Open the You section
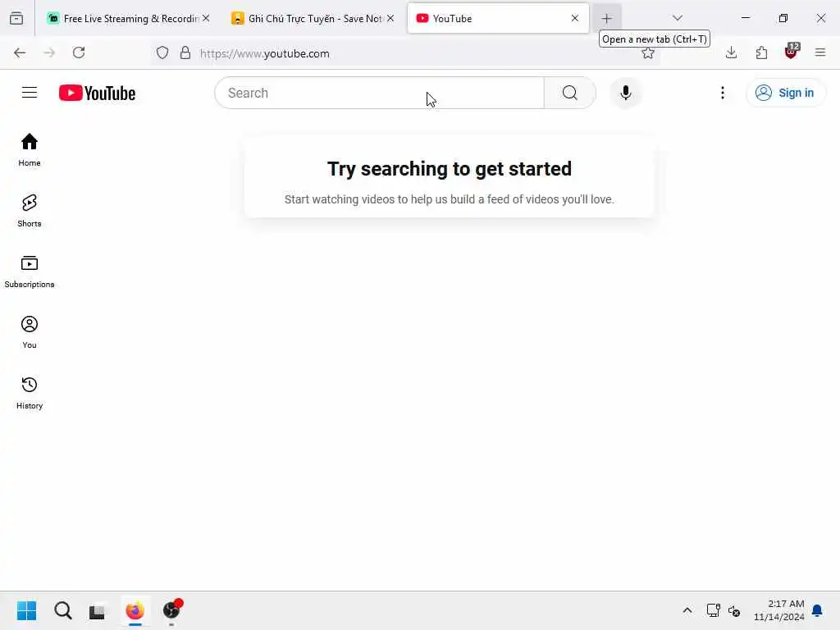The width and height of the screenshot is (840, 630). click(30, 332)
